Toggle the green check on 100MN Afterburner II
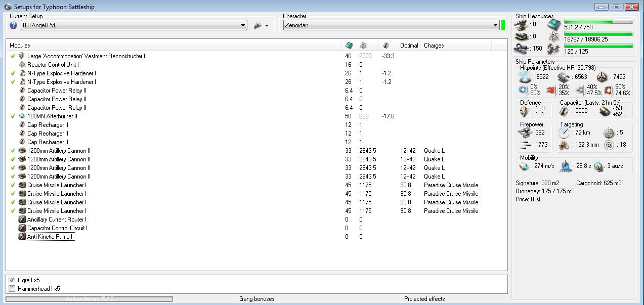The image size is (644, 305). click(x=13, y=116)
